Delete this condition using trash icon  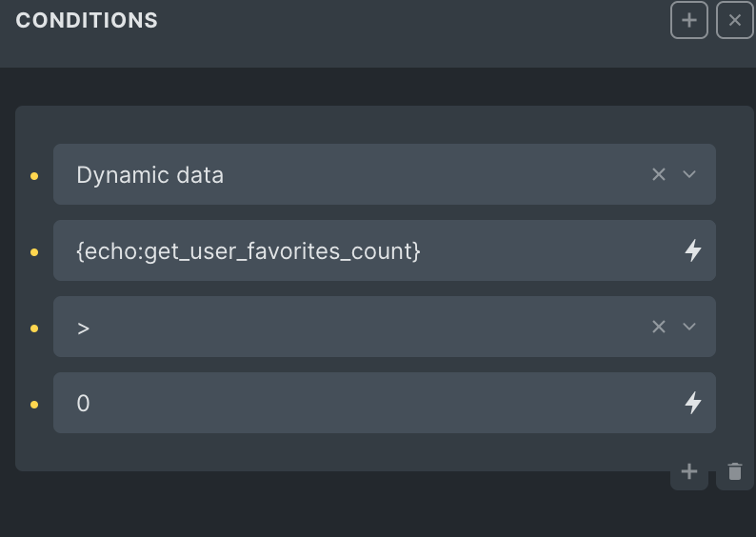coord(734,471)
